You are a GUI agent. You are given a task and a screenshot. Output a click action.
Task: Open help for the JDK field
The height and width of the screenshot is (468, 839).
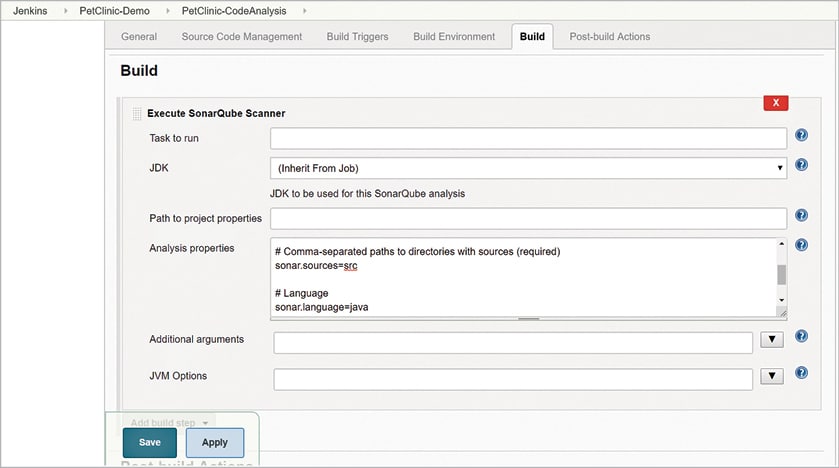(x=801, y=166)
